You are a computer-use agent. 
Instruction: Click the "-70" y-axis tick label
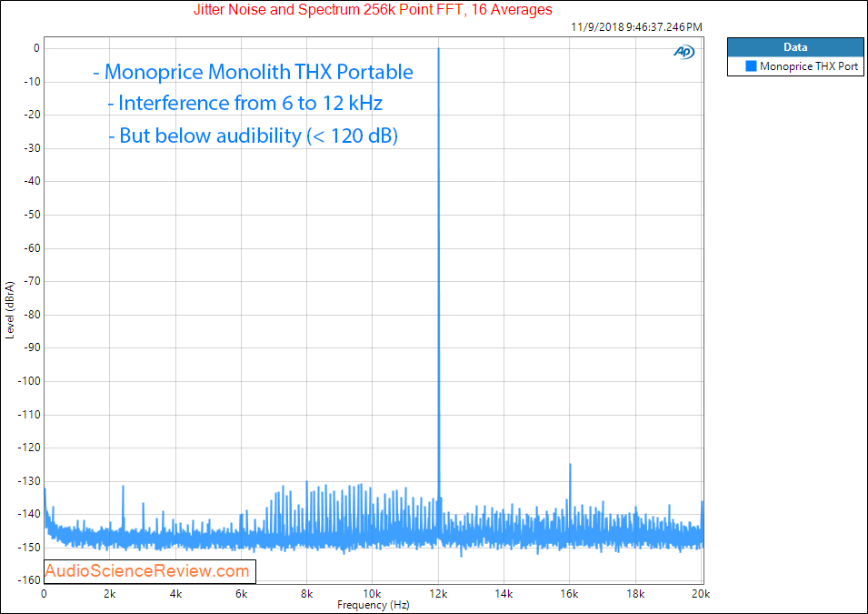[x=32, y=281]
